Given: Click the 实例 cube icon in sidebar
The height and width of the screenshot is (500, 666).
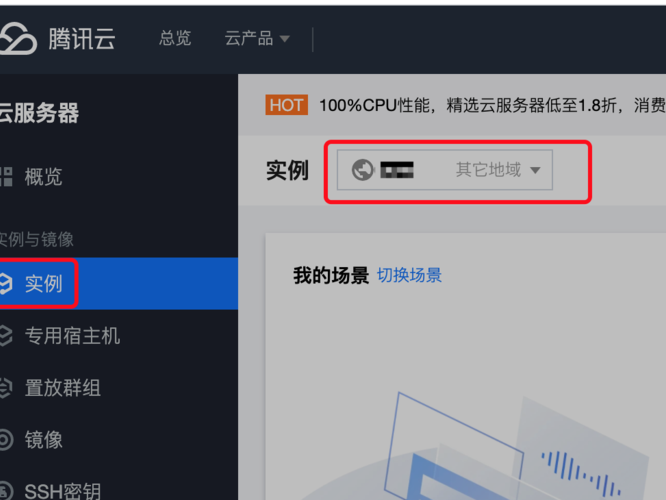Looking at the screenshot, I should (x=6, y=284).
